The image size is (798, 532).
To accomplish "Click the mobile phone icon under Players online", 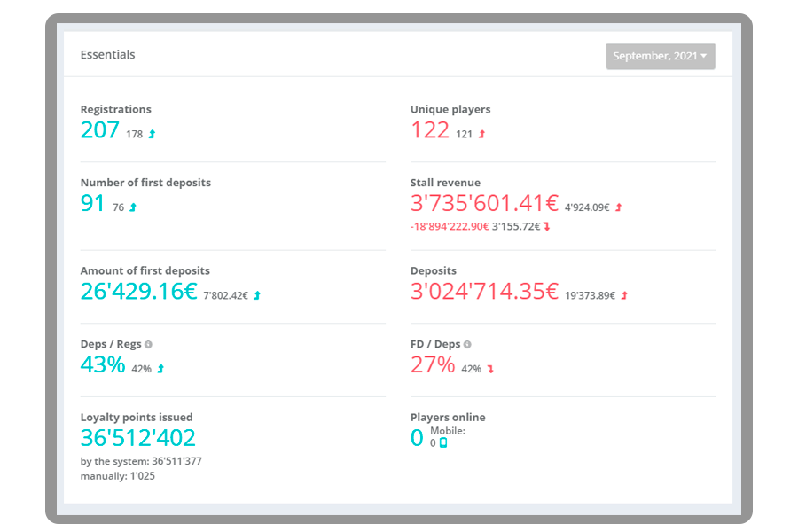I will pos(443,442).
